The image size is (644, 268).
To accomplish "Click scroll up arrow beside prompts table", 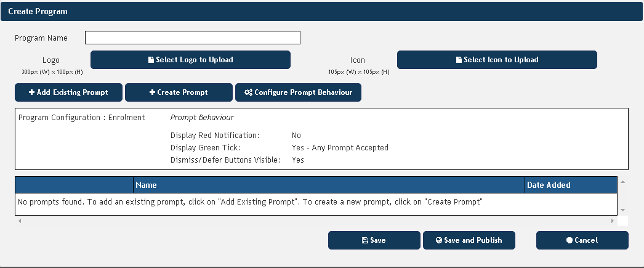I will (622, 182).
